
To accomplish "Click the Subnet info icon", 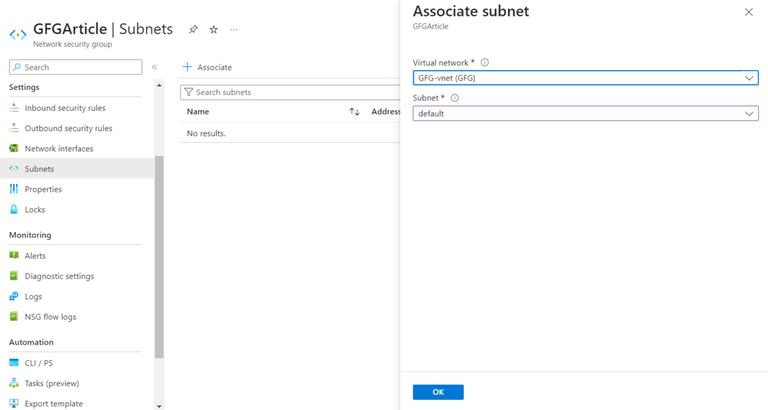I will (455, 98).
